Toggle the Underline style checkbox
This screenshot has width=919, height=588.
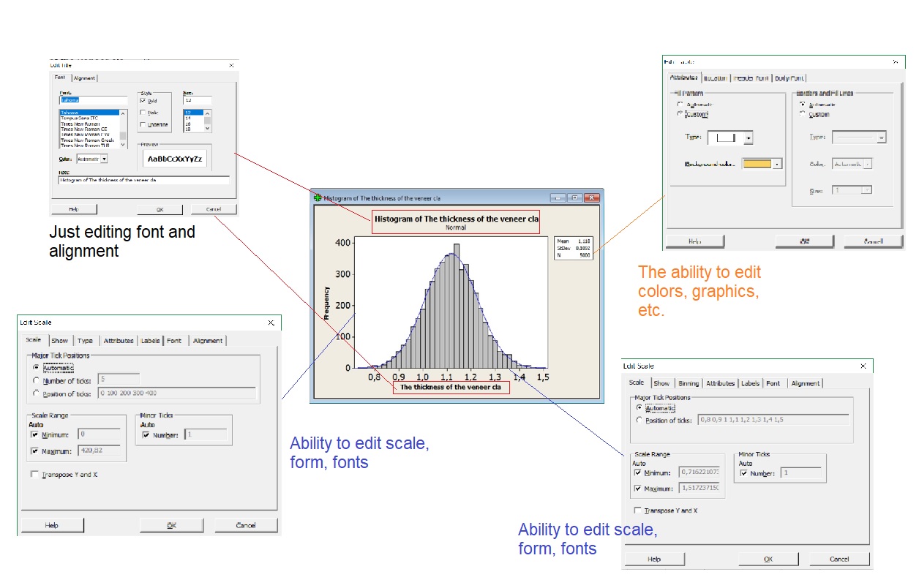pyautogui.click(x=143, y=124)
